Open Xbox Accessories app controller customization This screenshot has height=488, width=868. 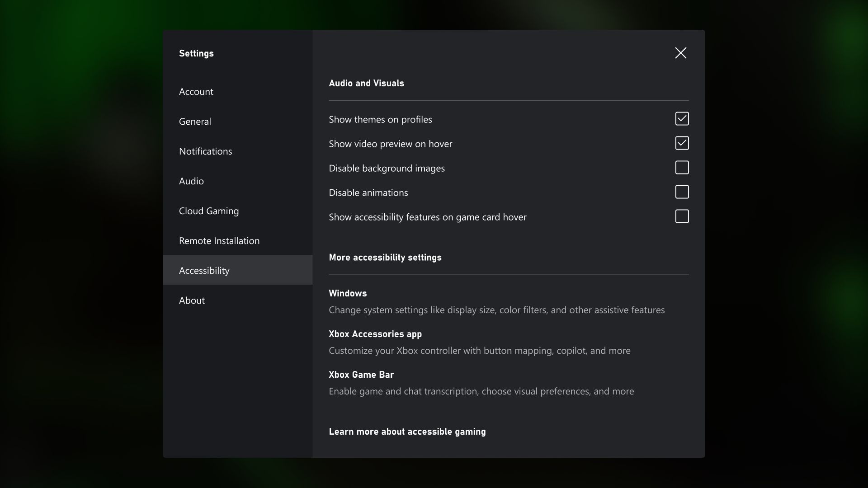(375, 333)
